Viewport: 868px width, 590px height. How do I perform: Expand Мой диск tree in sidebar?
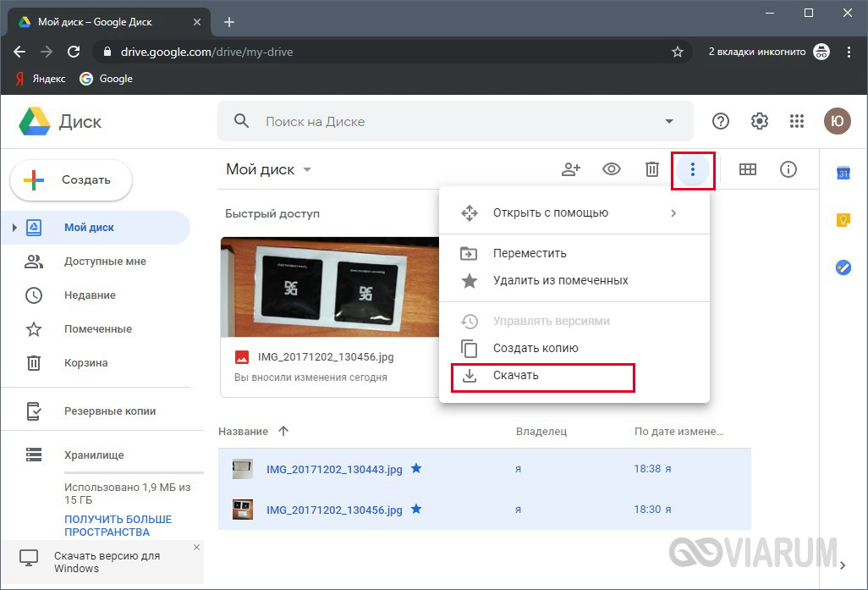(x=14, y=228)
